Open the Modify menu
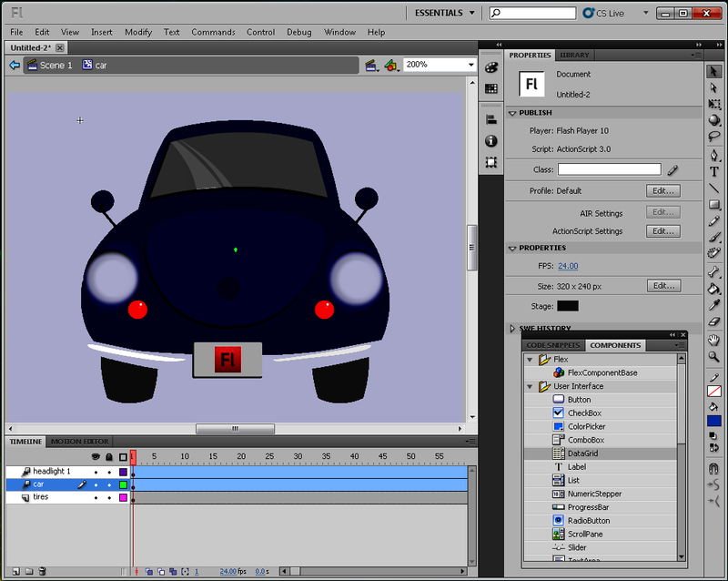 pyautogui.click(x=138, y=32)
